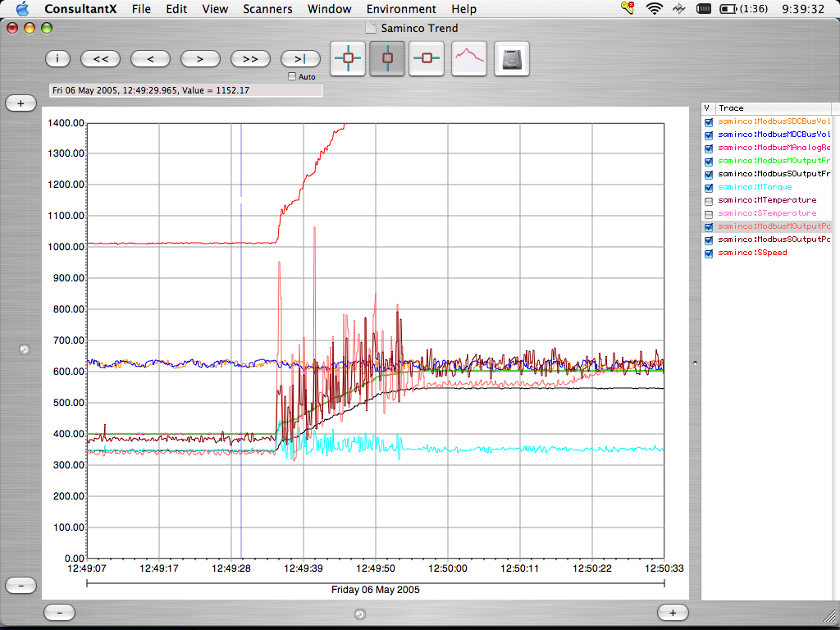Select the horizontal cursor mode icon
Viewport: 840px width, 630px height.
[427, 58]
